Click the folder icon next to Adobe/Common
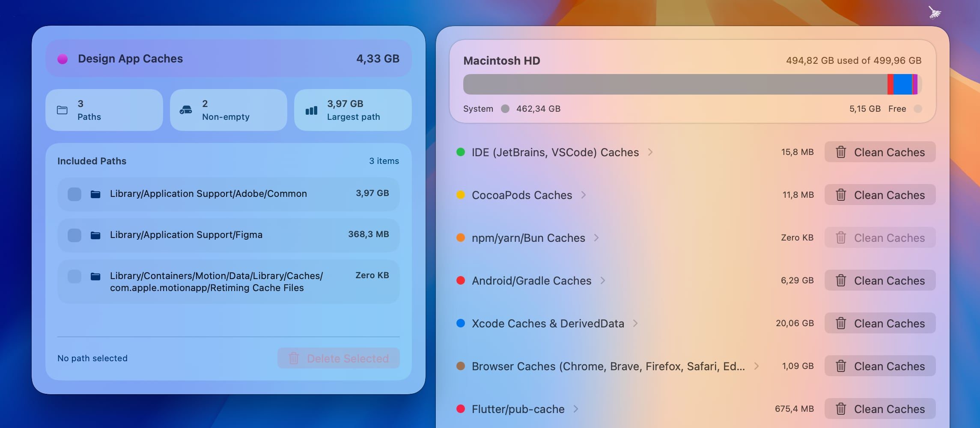The width and height of the screenshot is (980, 428). tap(95, 194)
